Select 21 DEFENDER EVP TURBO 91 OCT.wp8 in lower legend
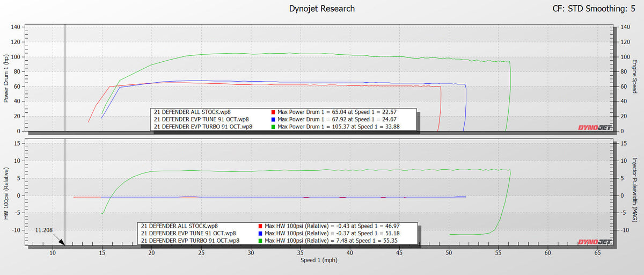The image size is (644, 275). 190,241
